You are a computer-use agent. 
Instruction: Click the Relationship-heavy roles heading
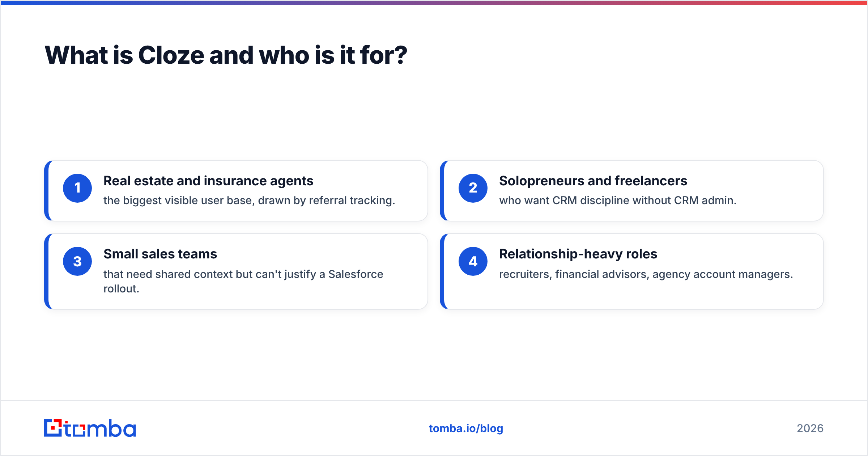[x=578, y=254]
